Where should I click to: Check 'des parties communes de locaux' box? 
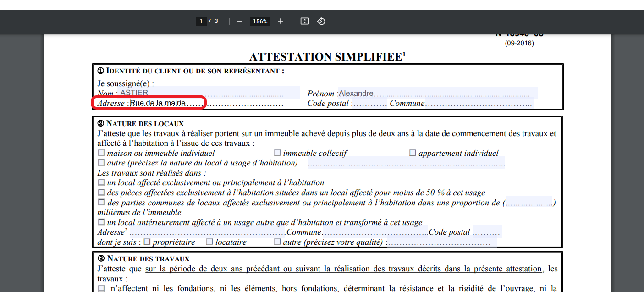click(101, 202)
